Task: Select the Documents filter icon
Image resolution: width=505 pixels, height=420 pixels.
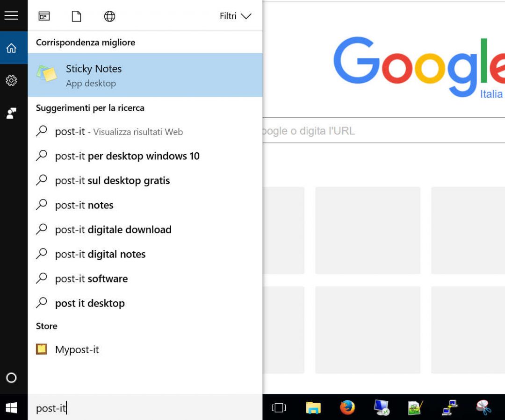Action: pyautogui.click(x=76, y=16)
